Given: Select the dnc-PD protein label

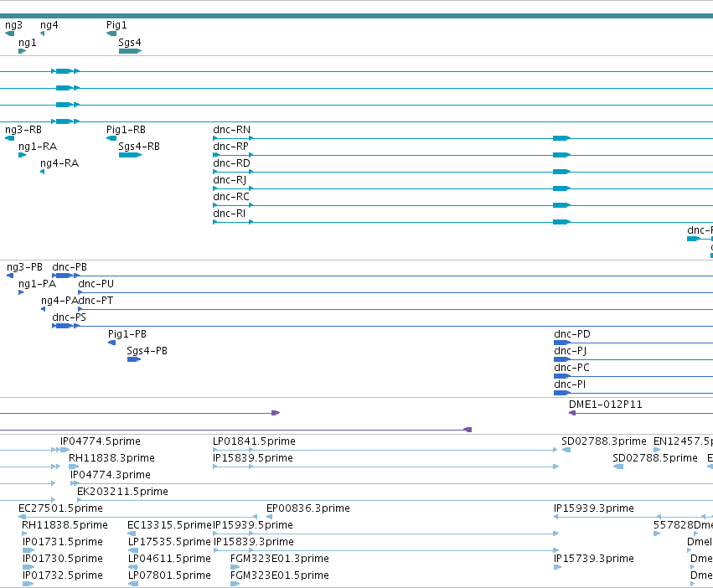Looking at the screenshot, I should (572, 334).
